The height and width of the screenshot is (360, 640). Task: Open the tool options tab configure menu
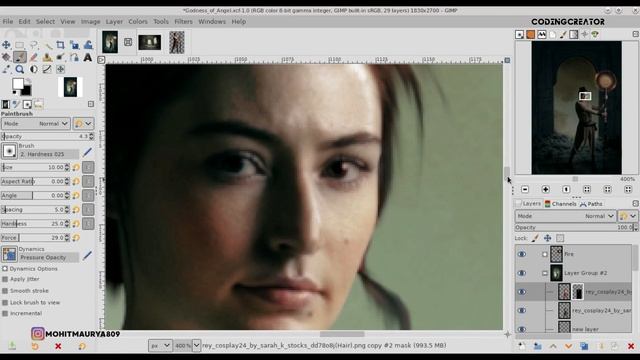click(x=91, y=104)
